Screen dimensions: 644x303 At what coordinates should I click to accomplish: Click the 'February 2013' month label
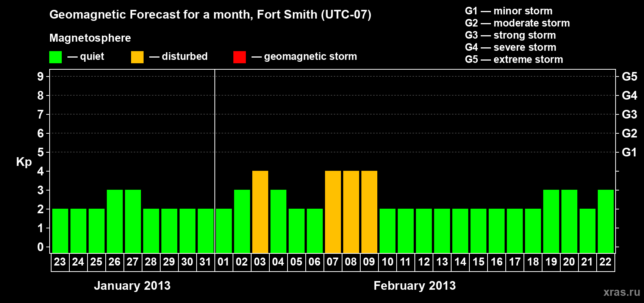click(415, 286)
